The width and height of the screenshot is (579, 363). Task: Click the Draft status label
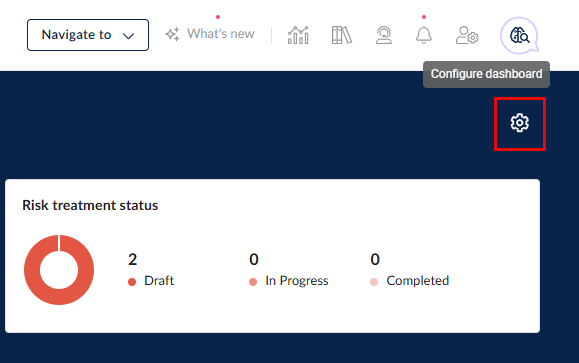tap(159, 281)
